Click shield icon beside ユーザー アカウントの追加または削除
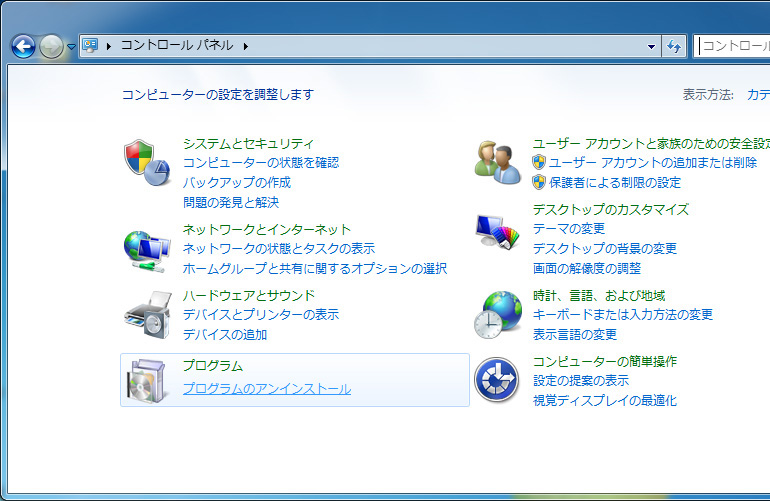 (x=539, y=163)
